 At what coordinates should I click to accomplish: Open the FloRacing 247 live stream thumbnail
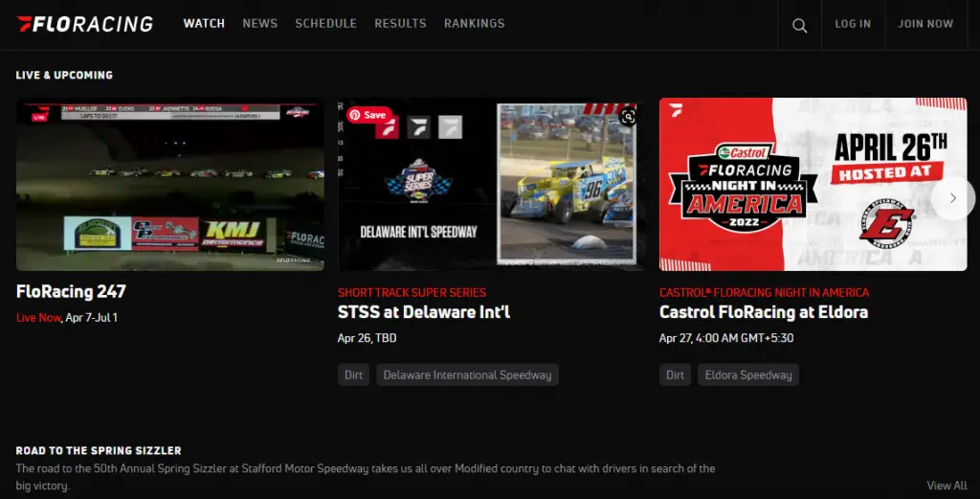170,185
